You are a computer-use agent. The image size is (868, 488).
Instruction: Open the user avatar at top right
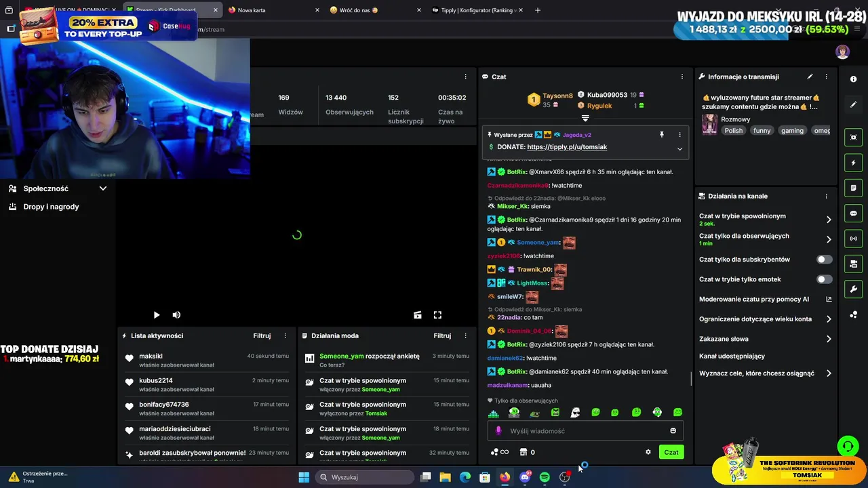coord(842,52)
